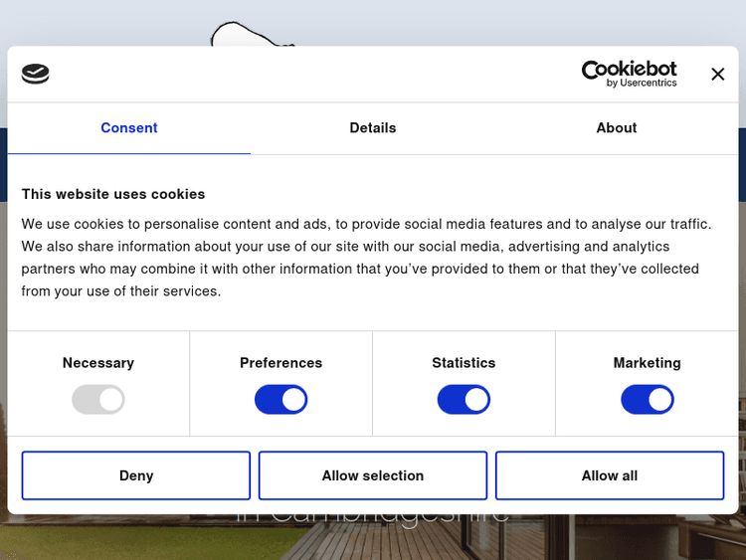Switch to the Consent tab
Viewport: 746px width, 560px height.
(x=129, y=128)
